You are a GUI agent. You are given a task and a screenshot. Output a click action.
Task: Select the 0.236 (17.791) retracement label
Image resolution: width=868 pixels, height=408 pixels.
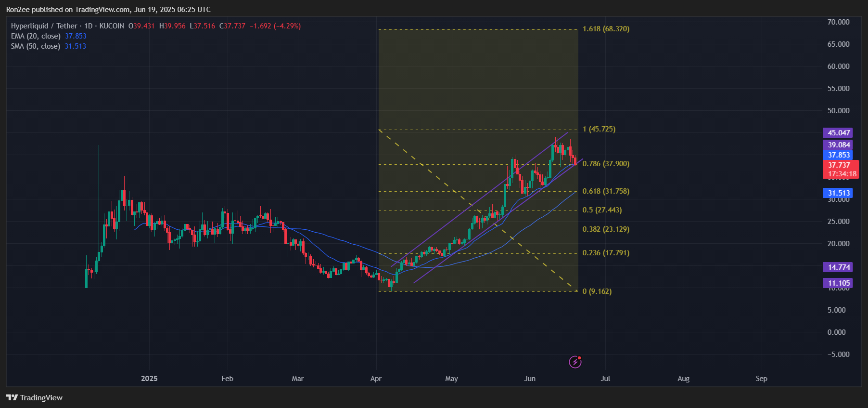click(606, 253)
